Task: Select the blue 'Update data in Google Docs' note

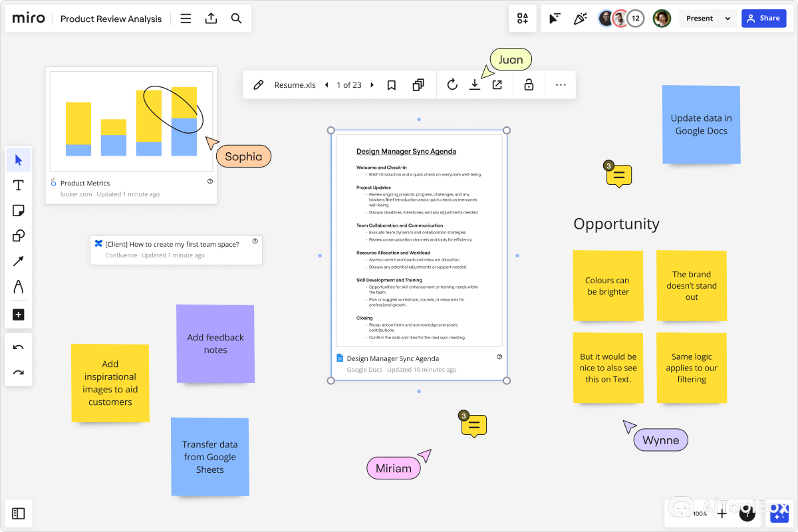Action: (x=701, y=124)
